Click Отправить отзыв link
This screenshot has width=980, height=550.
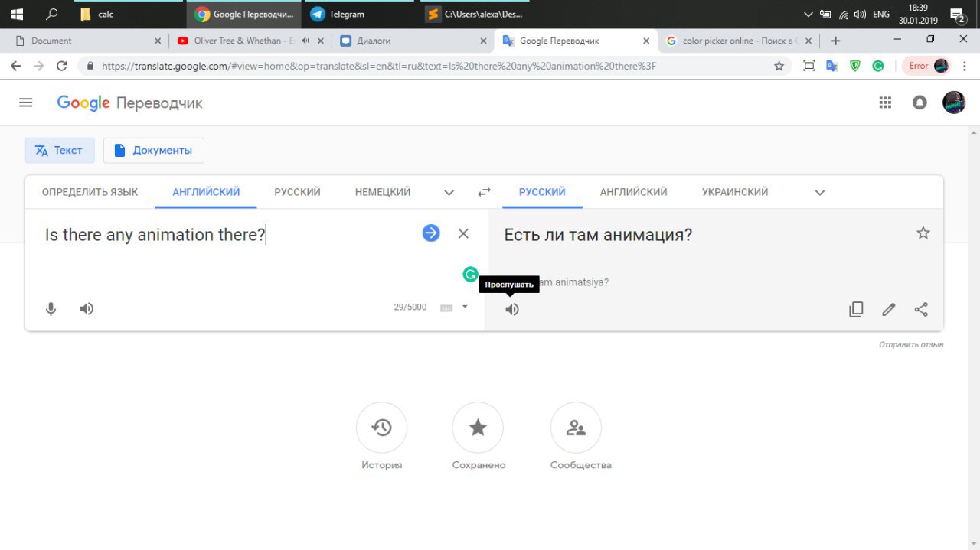[911, 345]
